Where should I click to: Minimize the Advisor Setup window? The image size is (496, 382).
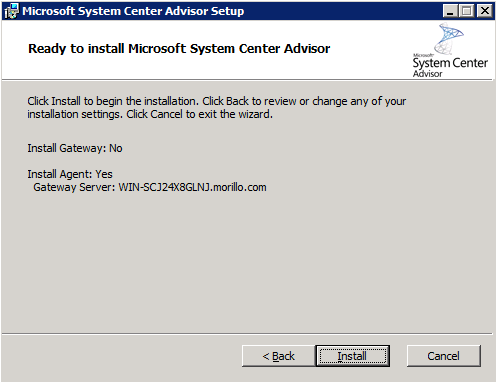click(450, 11)
